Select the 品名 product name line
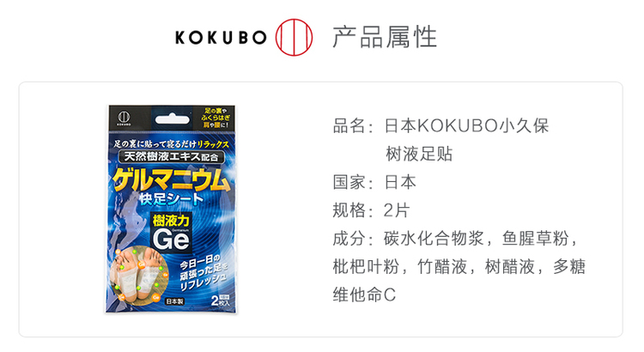This screenshot has width=644, height=352. [440, 125]
